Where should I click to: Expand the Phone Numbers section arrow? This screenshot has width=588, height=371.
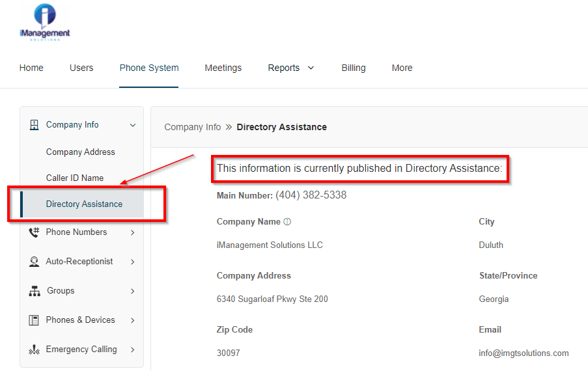pyautogui.click(x=133, y=232)
